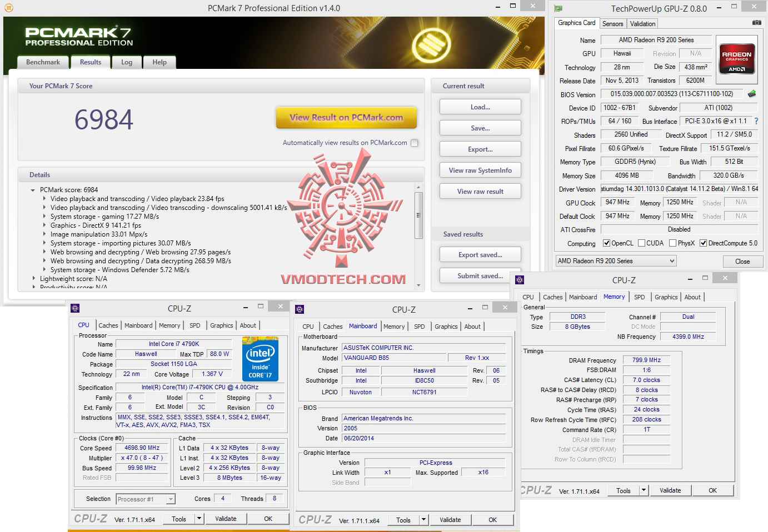This screenshot has width=768, height=532.
Task: Click the BIOS save chip icon in GPU-Z
Action: 751,94
